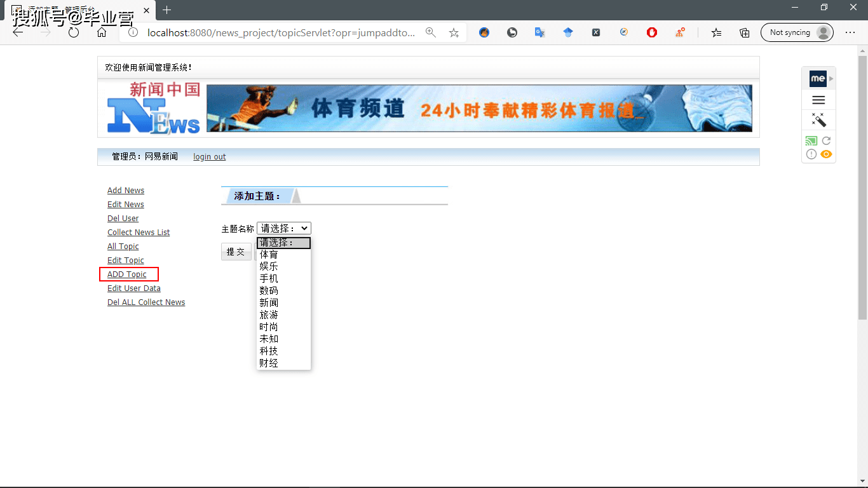Open the Edit Topic link

pos(126,261)
